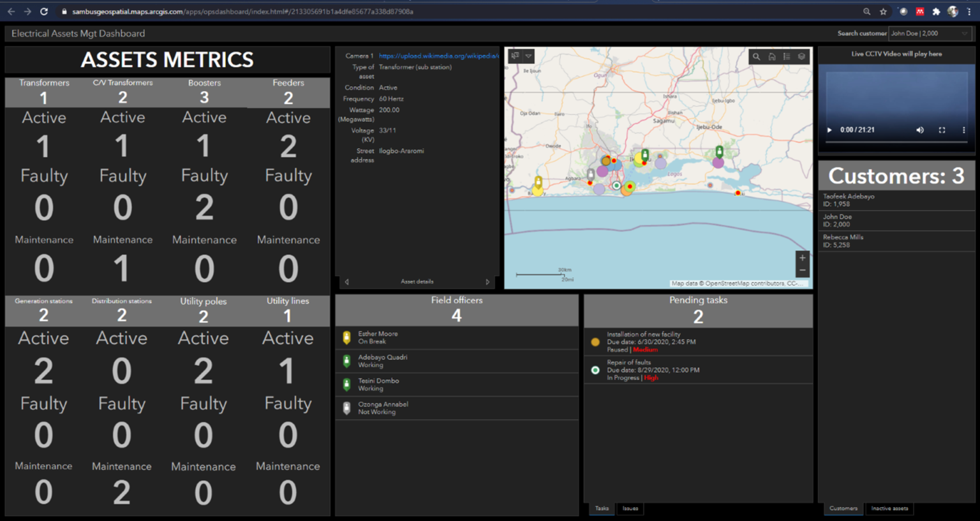This screenshot has height=521, width=980.
Task: Mute the CCTV video via the speaker icon
Action: 919,130
